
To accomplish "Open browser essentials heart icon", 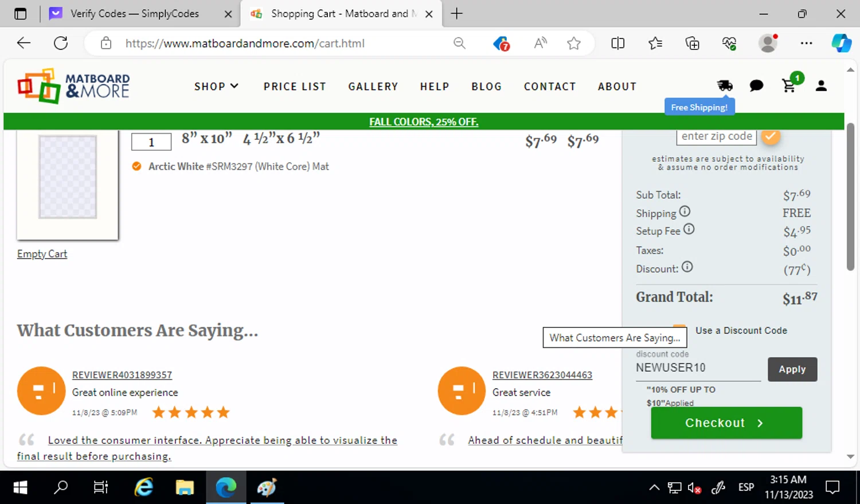I will click(x=729, y=43).
